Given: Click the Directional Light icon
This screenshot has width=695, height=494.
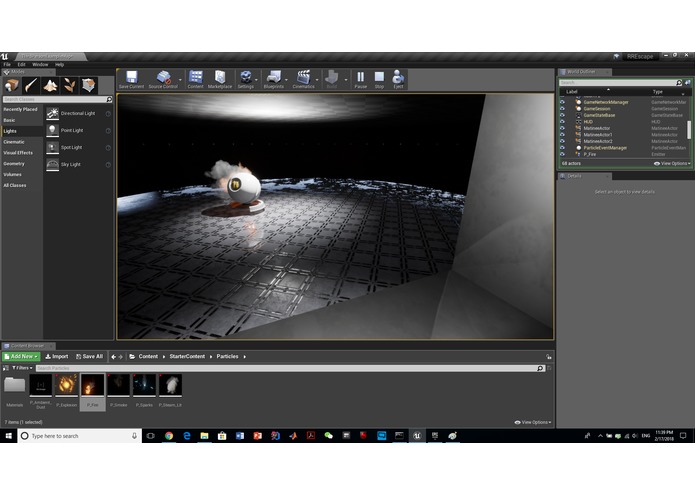Looking at the screenshot, I should click(52, 113).
